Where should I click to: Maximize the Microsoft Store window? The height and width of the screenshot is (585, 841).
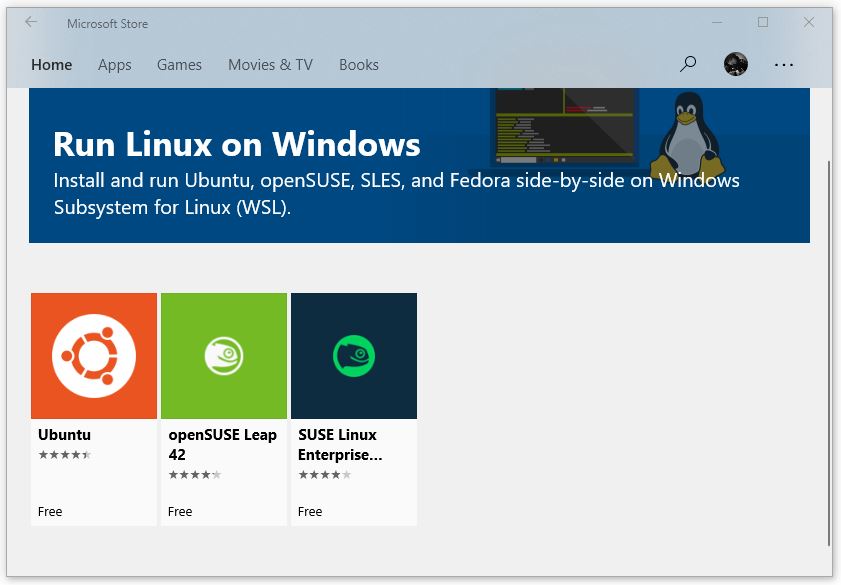(763, 22)
